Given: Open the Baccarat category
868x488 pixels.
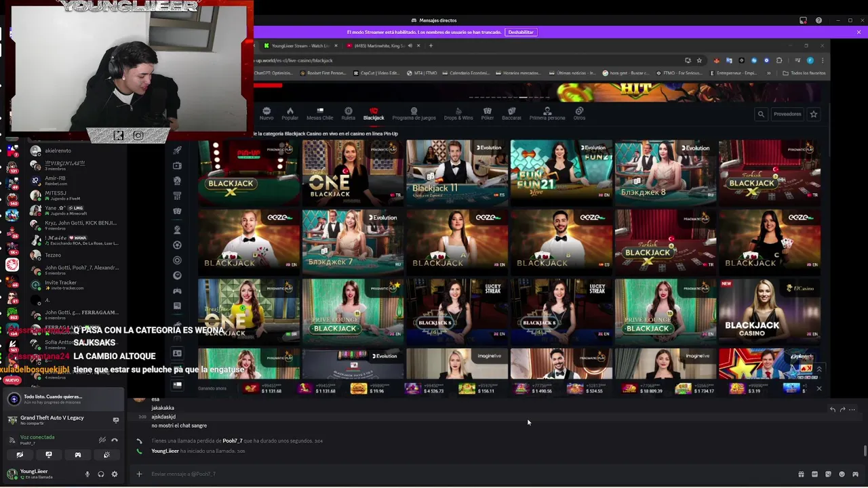Looking at the screenshot, I should [511, 113].
